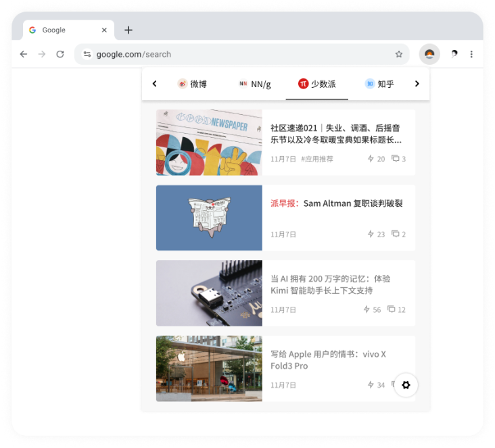The width and height of the screenshot is (495, 448).
Task: Show previous sources with left chevron
Action: coord(154,84)
